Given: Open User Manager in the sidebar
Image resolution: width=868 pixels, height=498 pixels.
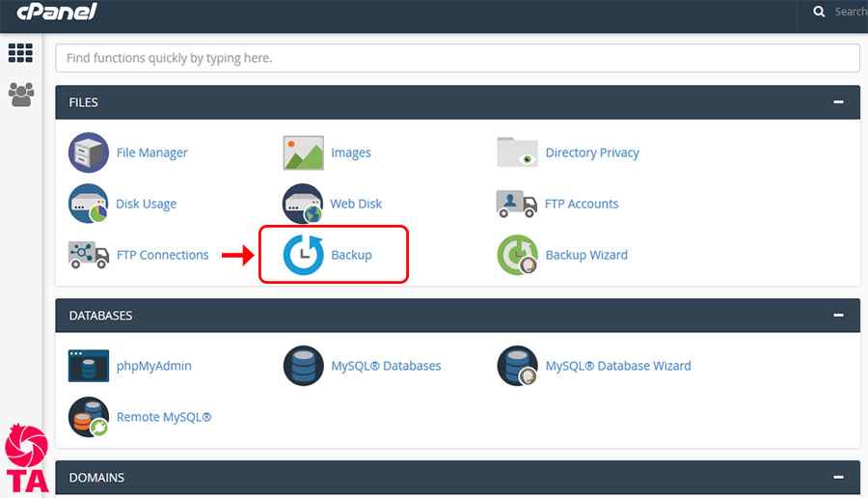Looking at the screenshot, I should point(20,94).
